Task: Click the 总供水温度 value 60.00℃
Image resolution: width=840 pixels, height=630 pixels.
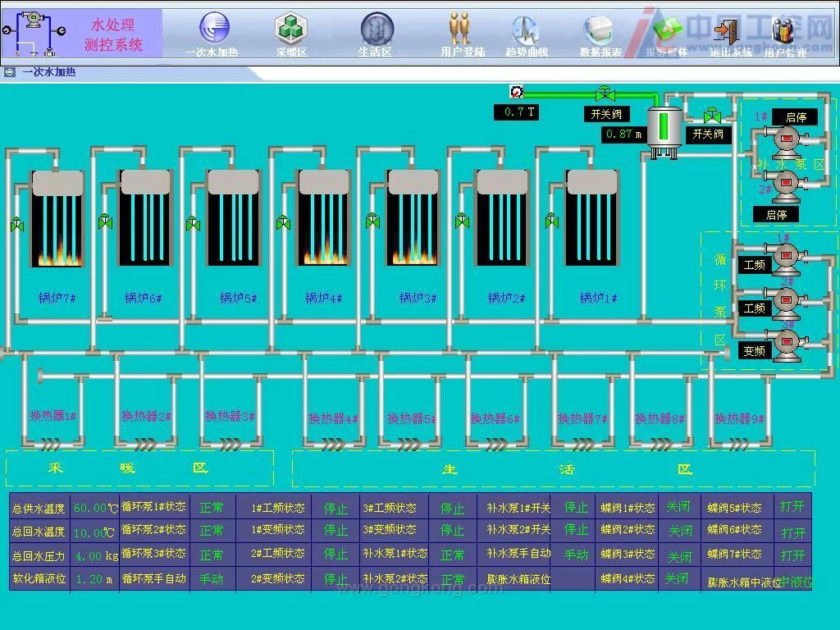Action: pyautogui.click(x=95, y=508)
